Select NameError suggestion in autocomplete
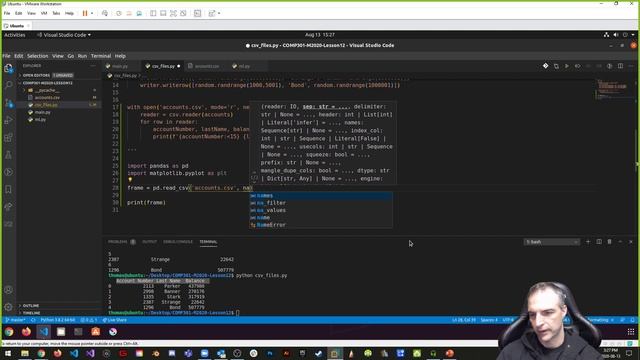640x360 pixels. click(321, 225)
